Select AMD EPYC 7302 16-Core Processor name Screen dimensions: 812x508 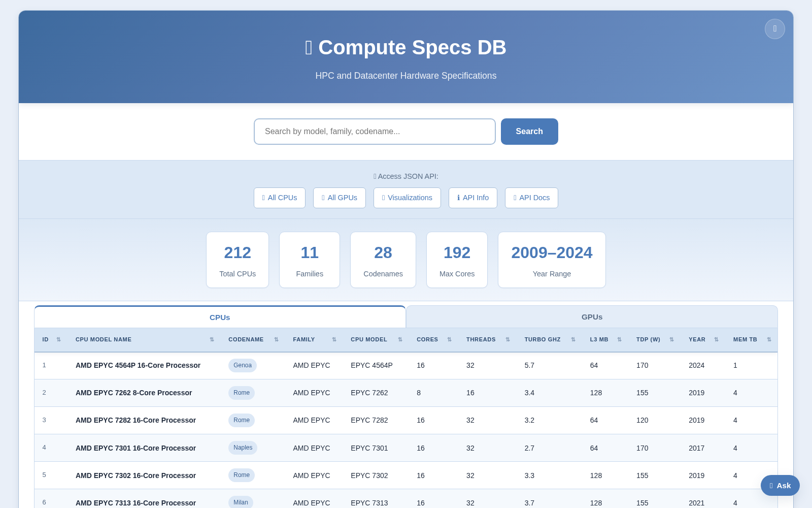(x=136, y=475)
